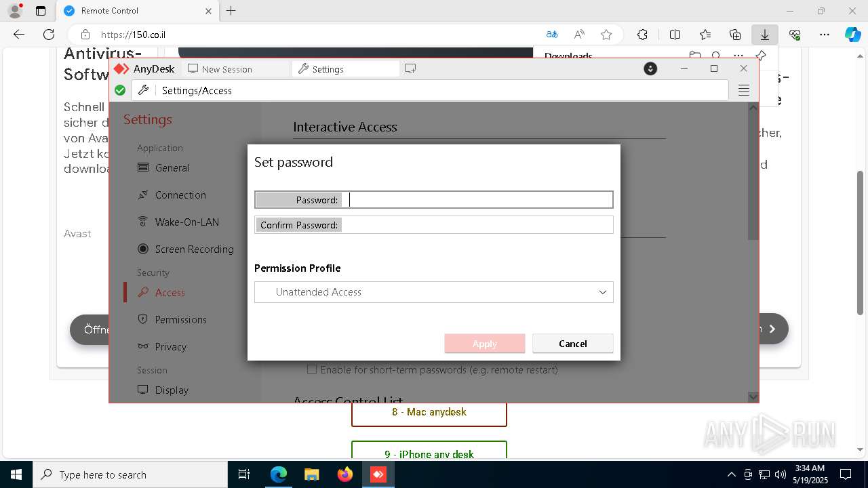This screenshot has width=868, height=488.
Task: Click the translate page icon in address bar
Action: [552, 35]
